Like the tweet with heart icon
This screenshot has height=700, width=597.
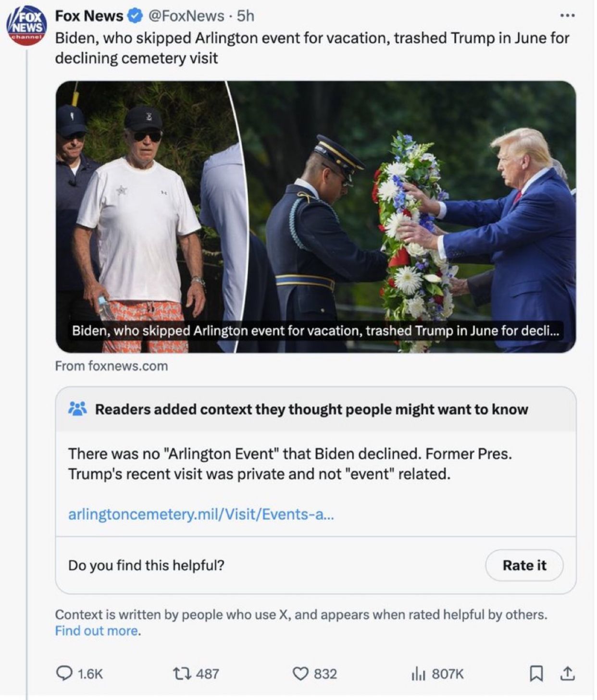[x=300, y=674]
